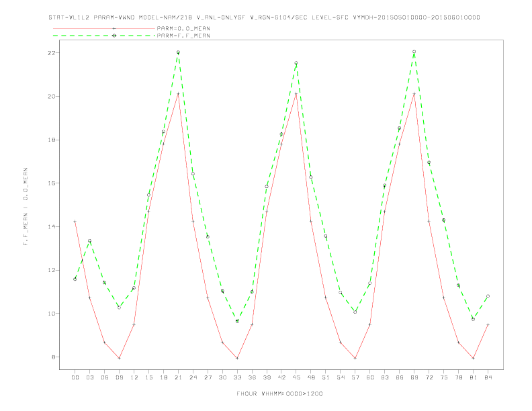Click the circle marker on the green legend line
532x411 pixels.
pos(114,36)
